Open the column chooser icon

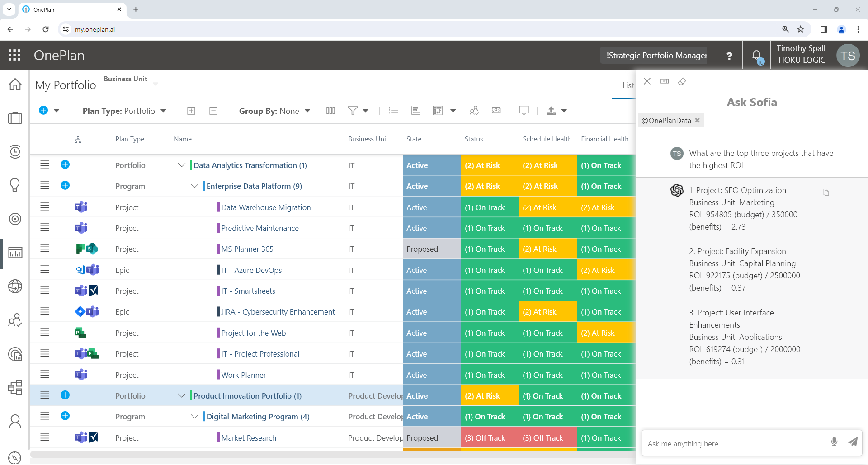(x=331, y=111)
